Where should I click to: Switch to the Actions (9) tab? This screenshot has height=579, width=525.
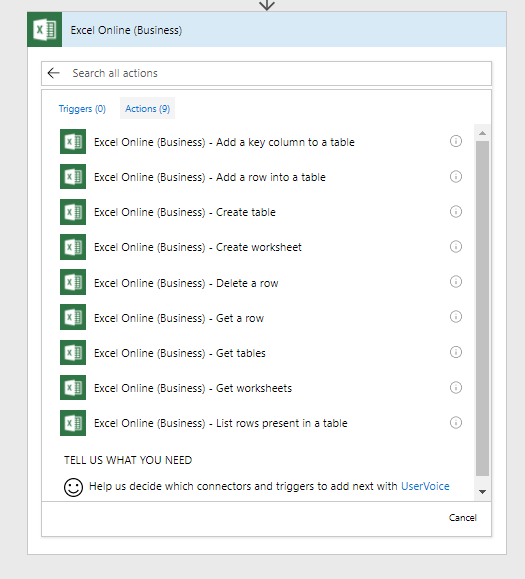click(x=147, y=108)
